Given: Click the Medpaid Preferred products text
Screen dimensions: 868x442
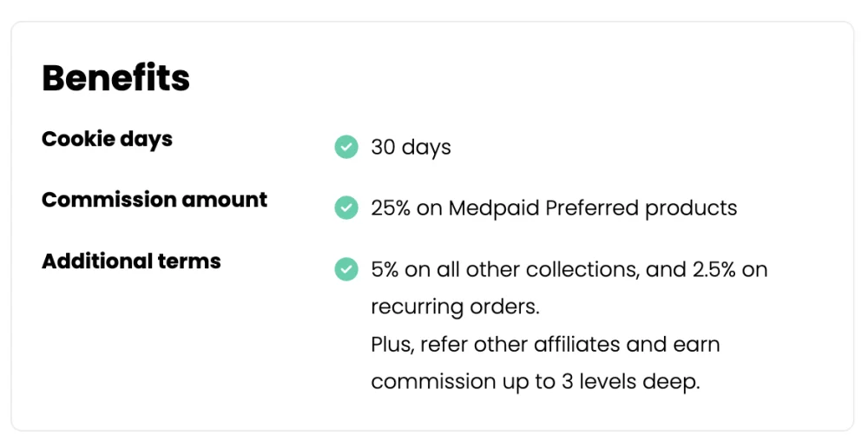Looking at the screenshot, I should tap(592, 208).
